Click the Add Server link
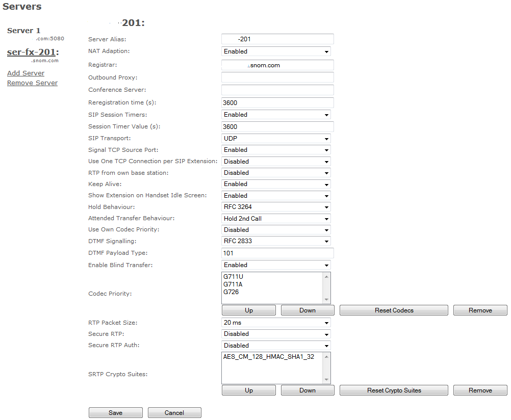This screenshot has width=511, height=420. (25, 73)
